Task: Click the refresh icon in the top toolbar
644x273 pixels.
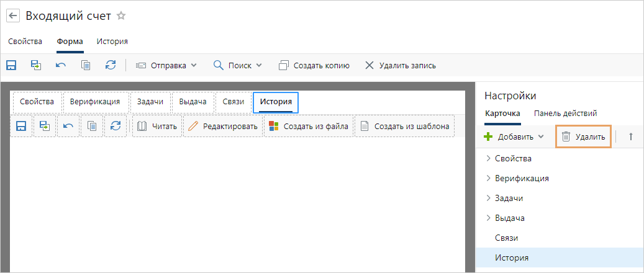Action: tap(111, 65)
